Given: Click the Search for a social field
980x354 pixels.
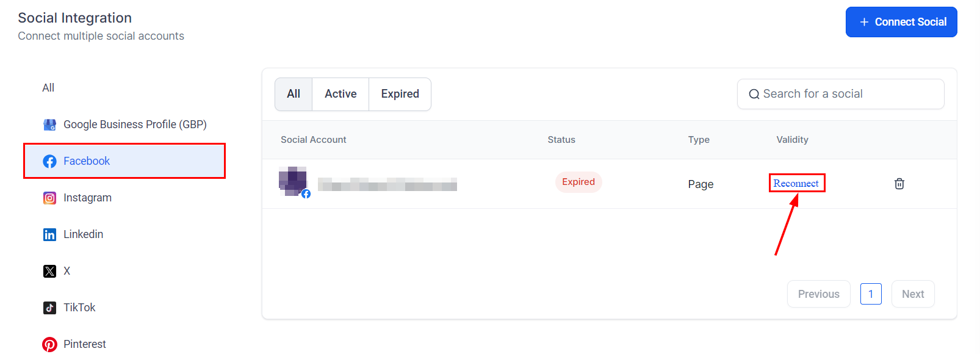Looking at the screenshot, I should coord(840,94).
